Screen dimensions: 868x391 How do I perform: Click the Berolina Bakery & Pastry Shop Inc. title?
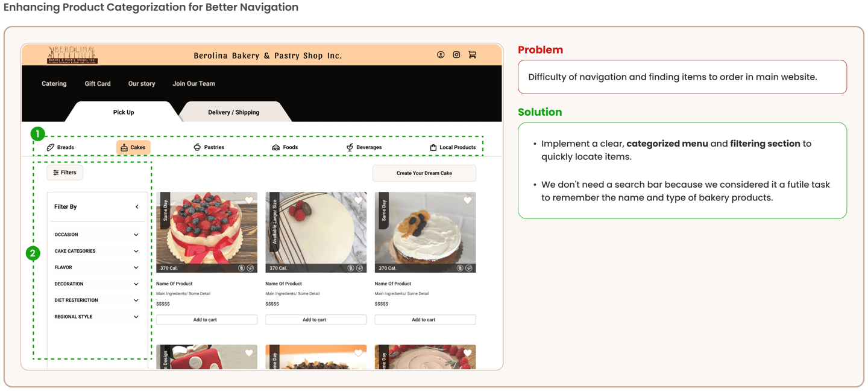(268, 56)
